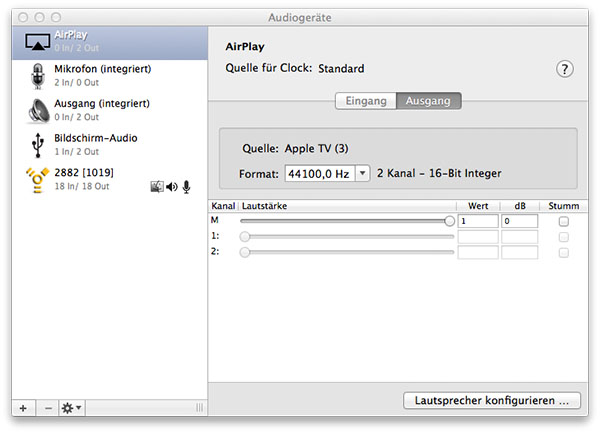Click the default input microphone indicator on 2882
The width and height of the screenshot is (600, 433).
[186, 186]
